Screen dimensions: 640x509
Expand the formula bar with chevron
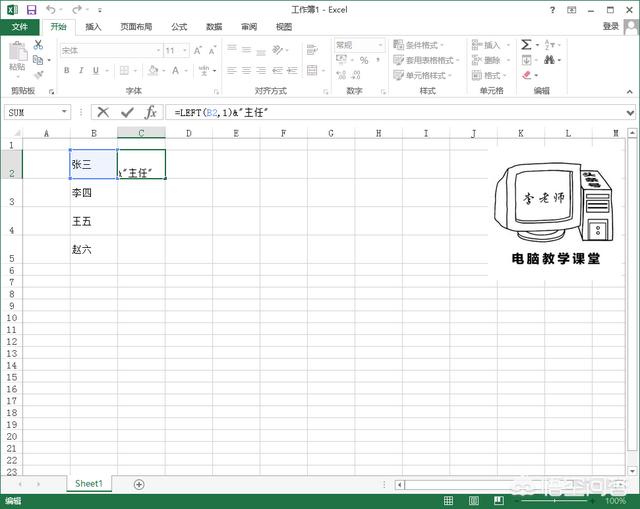pyautogui.click(x=630, y=113)
